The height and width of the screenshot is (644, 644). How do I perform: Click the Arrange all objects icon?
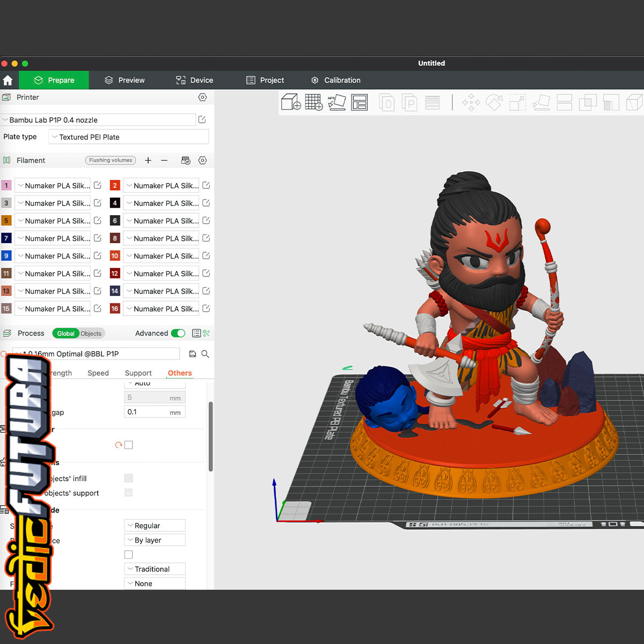point(360,102)
